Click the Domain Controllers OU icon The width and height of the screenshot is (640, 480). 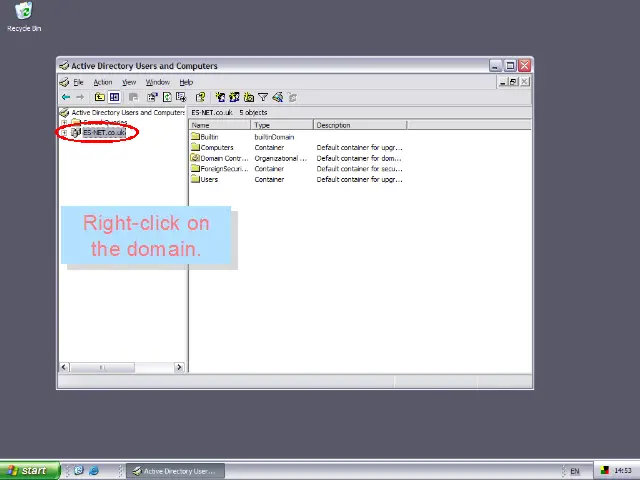[195, 158]
